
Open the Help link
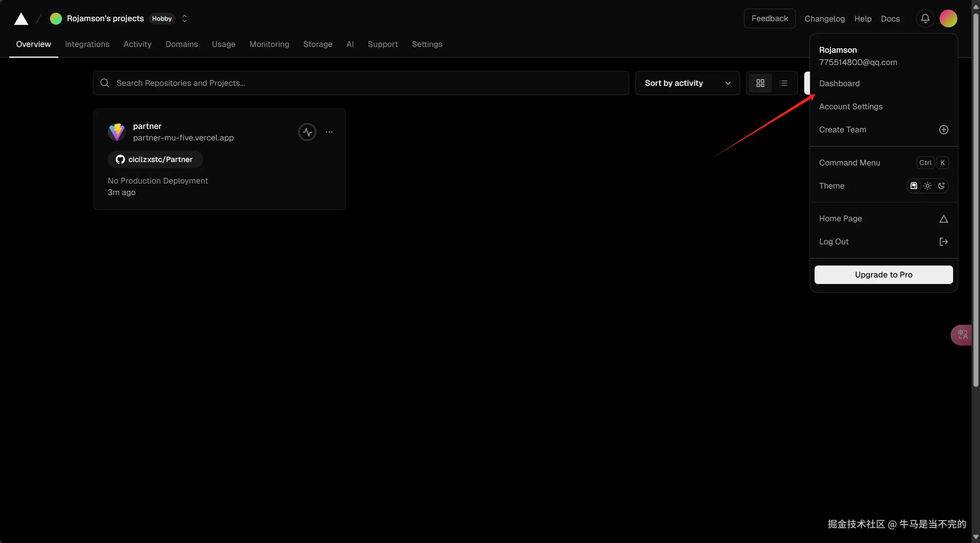pyautogui.click(x=863, y=19)
